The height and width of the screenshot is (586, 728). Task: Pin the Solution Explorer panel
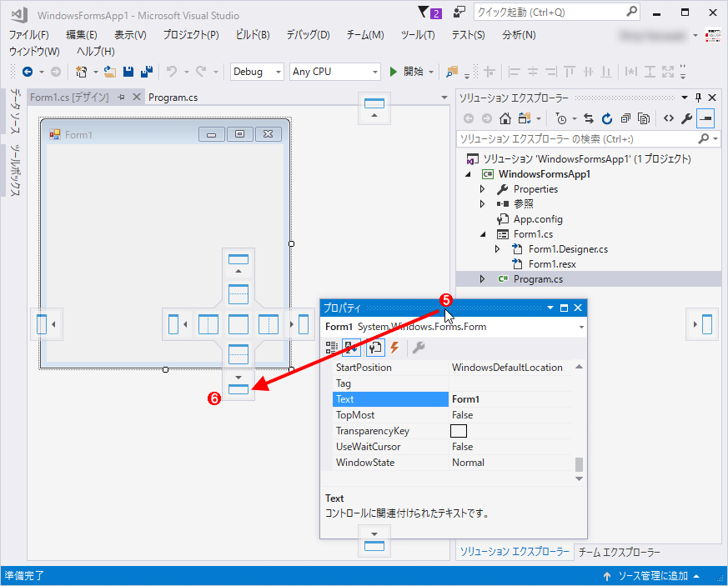[x=698, y=98]
